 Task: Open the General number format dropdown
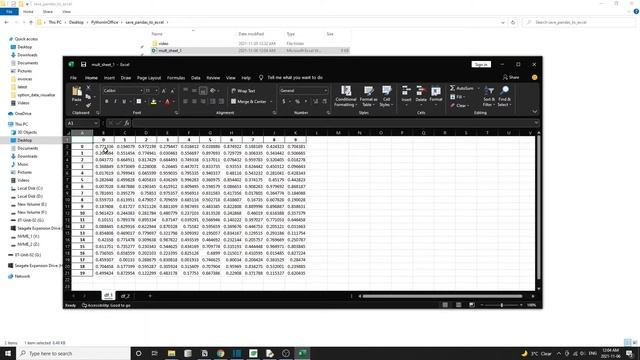pyautogui.click(x=325, y=91)
